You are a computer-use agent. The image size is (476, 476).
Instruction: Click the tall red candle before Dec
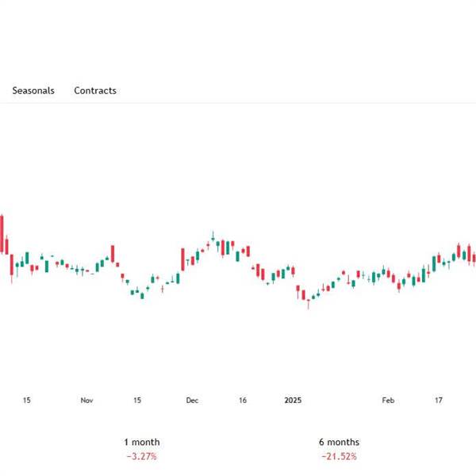(x=182, y=259)
